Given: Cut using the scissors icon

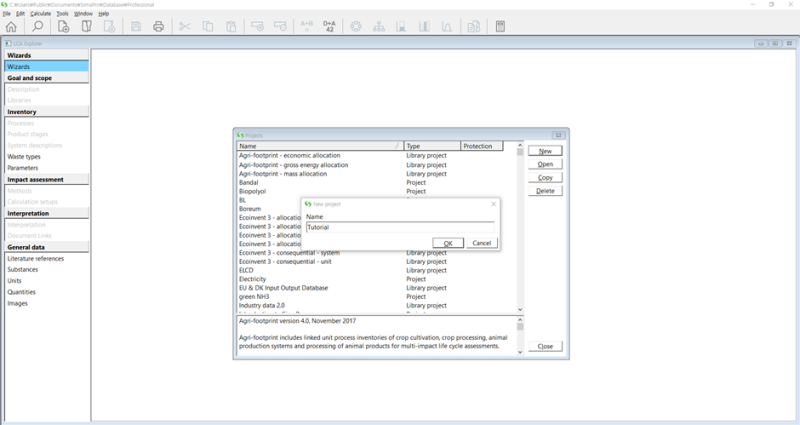Looking at the screenshot, I should (185, 27).
